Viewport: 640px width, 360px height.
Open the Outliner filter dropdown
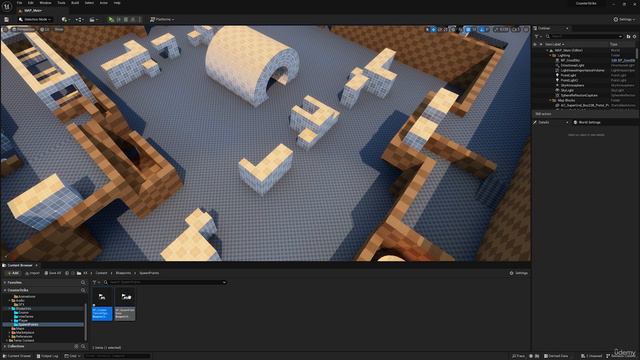(x=538, y=36)
